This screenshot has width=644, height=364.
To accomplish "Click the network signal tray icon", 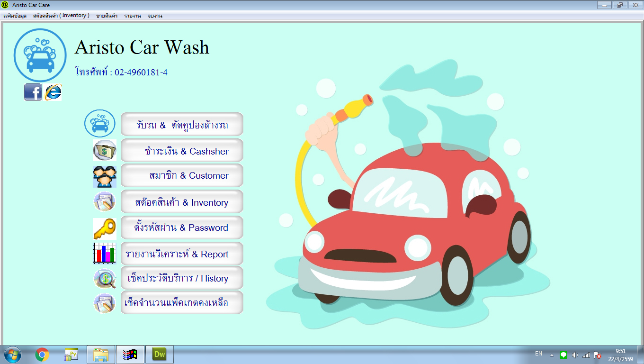I will 586,355.
